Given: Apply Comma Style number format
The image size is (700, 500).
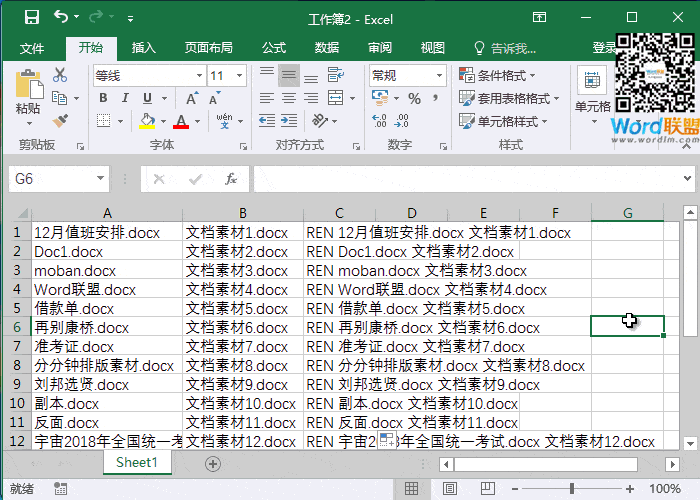Looking at the screenshot, I should pyautogui.click(x=435, y=98).
